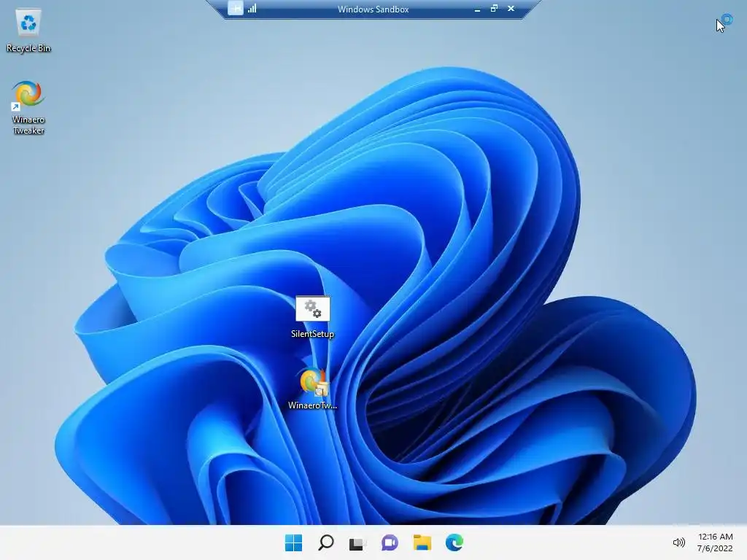Select the WinaeroTw... installer icon

pos(312,389)
